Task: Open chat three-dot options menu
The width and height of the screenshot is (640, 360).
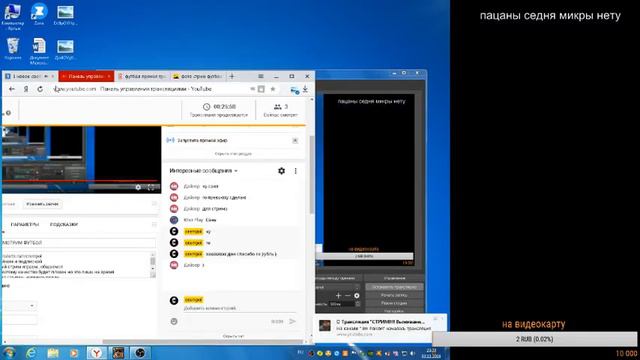Action: tap(296, 171)
